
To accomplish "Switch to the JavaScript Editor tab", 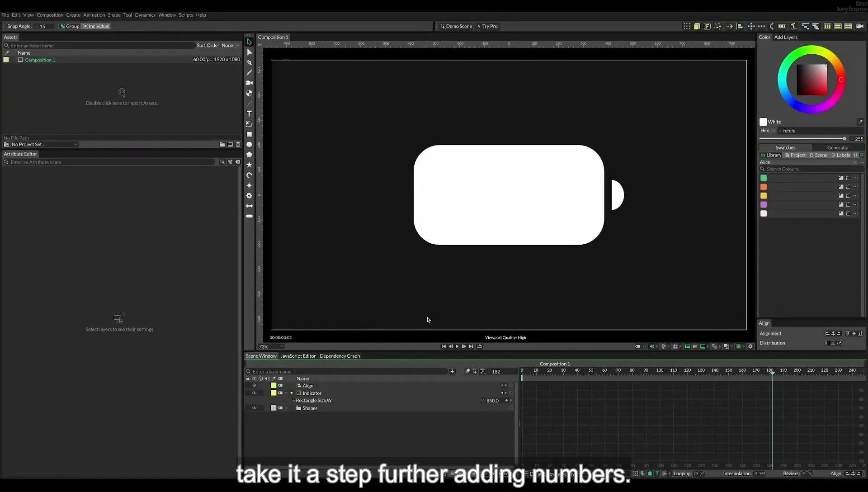I will point(298,356).
